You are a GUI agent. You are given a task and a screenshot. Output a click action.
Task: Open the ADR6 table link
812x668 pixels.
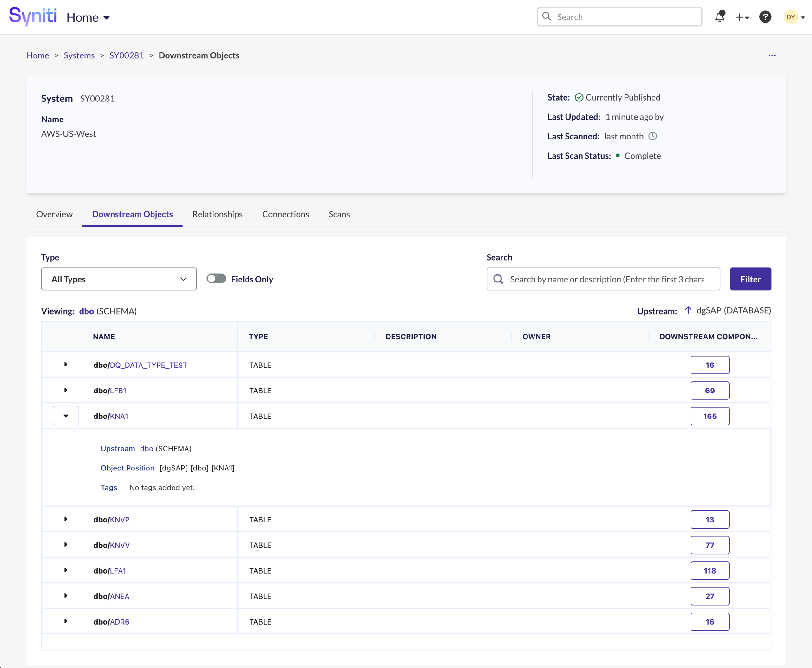[120, 622]
